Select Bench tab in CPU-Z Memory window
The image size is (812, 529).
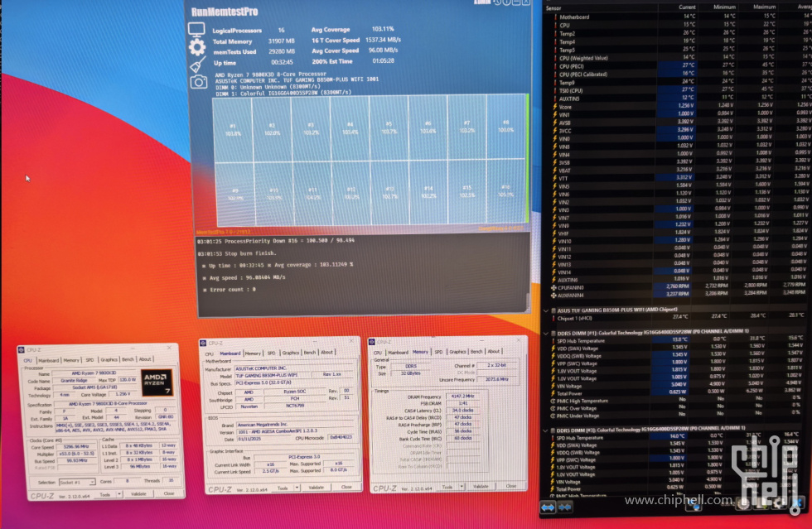tap(476, 352)
